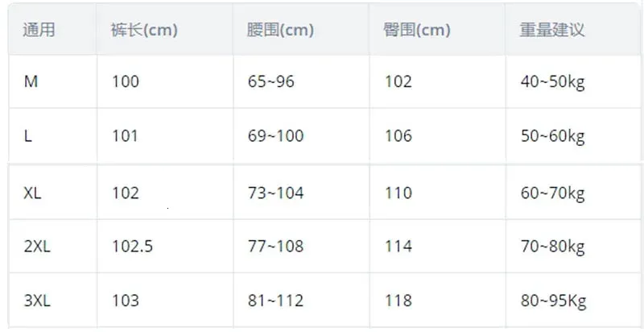Select the XL size row label
Image resolution: width=644 pixels, height=332 pixels.
pos(33,193)
